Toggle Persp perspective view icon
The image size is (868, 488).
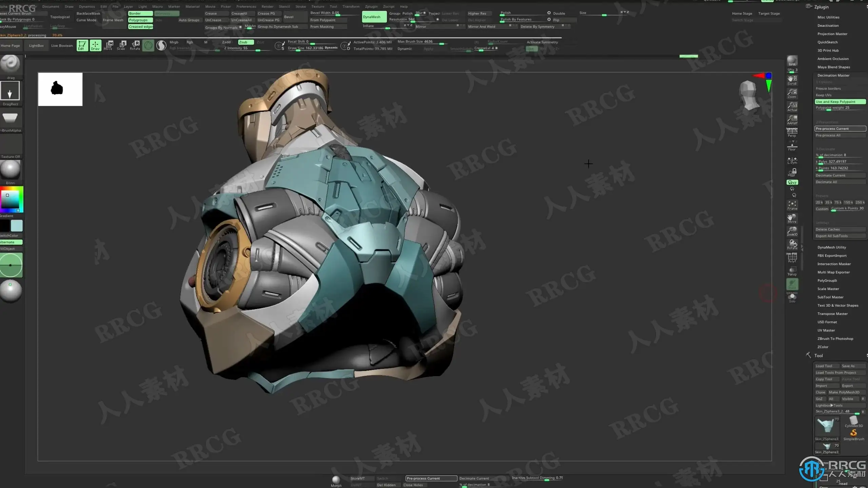pos(792,132)
